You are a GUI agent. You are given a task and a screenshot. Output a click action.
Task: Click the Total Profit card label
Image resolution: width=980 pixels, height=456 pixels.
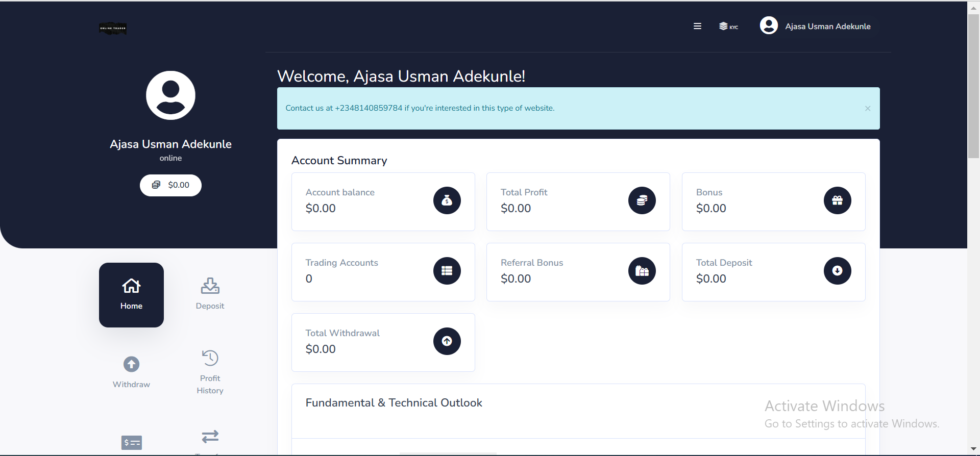524,192
